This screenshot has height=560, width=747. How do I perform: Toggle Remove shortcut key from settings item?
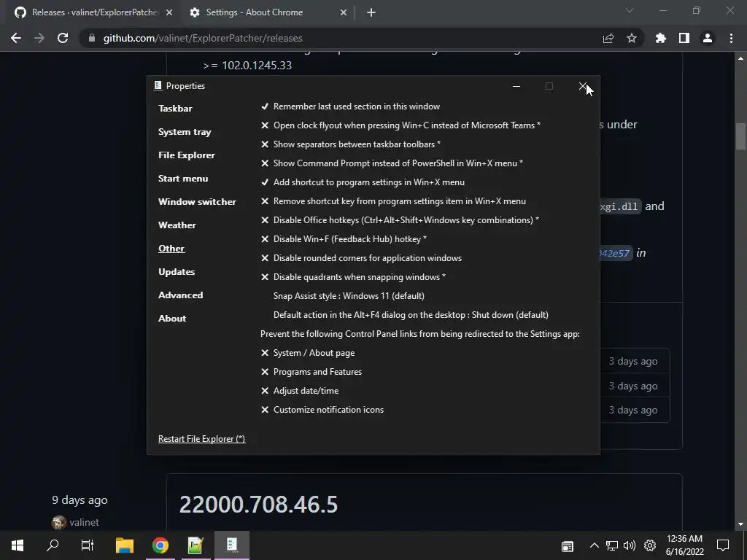(393, 201)
